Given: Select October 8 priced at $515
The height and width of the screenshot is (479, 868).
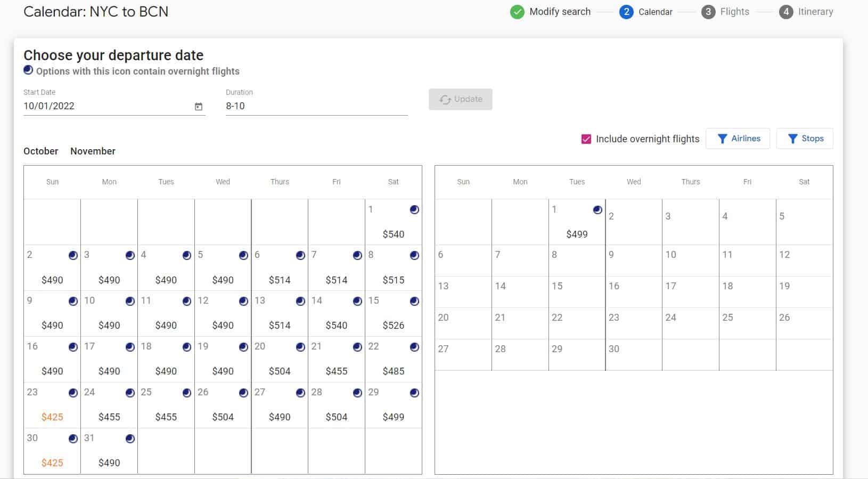Looking at the screenshot, I should 394,268.
